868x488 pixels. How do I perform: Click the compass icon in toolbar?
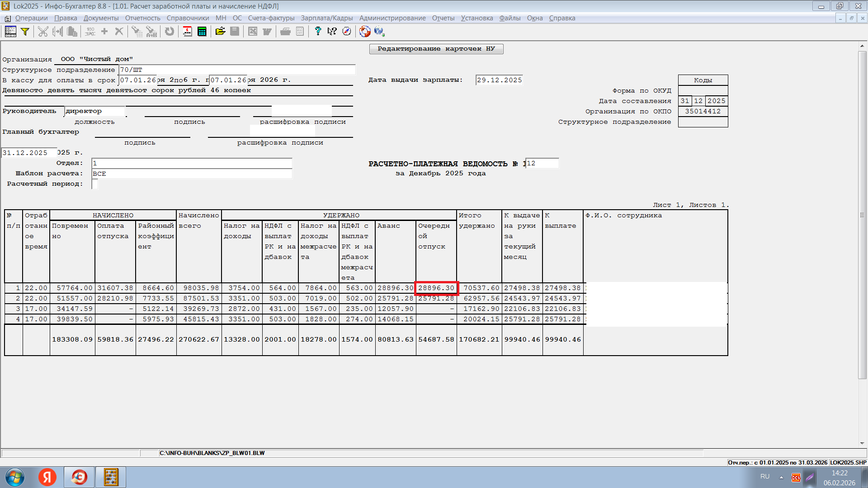347,32
